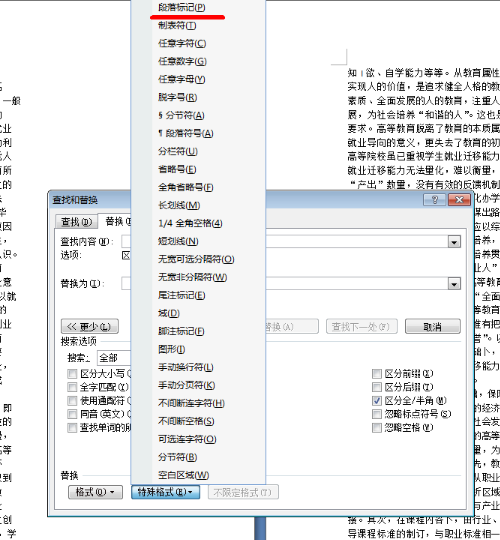Viewport: 500px width, 540px height.
Task: Pick 脚注标记(F) menu entry
Action: pos(181,331)
